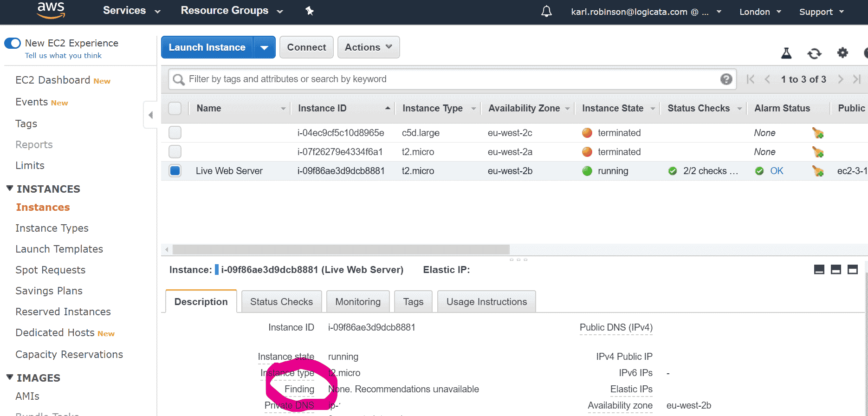Check the select-all header checkbox
This screenshot has width=868, height=416.
coord(175,108)
